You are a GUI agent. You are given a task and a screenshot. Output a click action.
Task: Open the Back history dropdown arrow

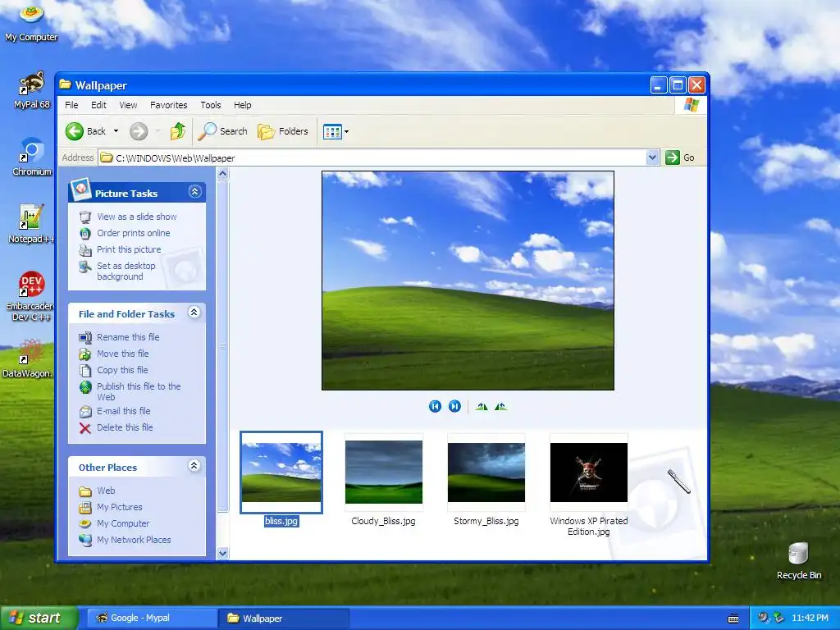[x=116, y=131]
